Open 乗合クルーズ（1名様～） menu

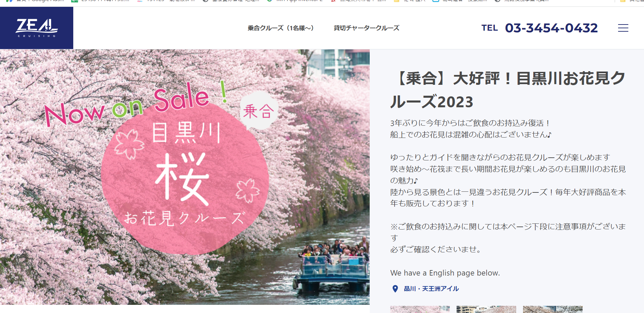[x=281, y=28]
